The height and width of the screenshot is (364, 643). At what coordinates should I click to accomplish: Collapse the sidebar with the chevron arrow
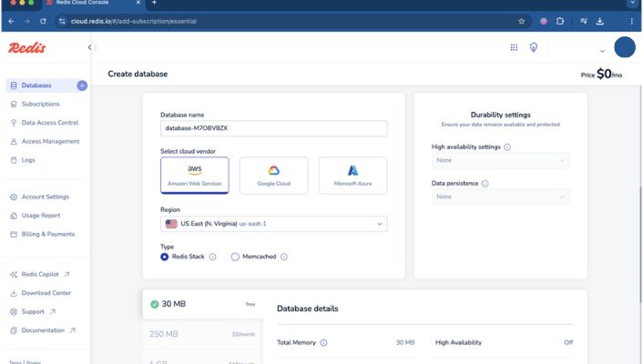click(x=90, y=47)
